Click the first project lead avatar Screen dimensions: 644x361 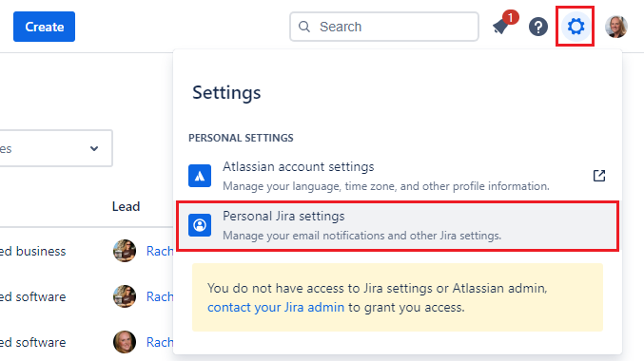(x=125, y=251)
